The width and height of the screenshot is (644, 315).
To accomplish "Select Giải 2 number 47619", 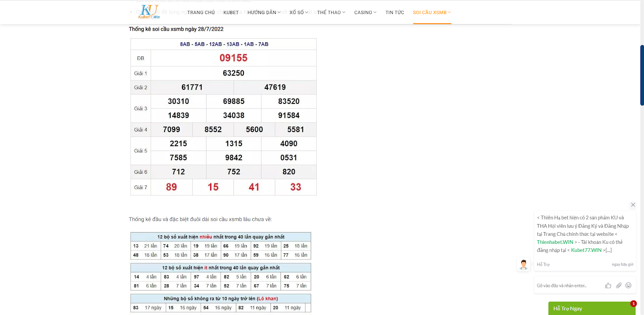I will (275, 87).
